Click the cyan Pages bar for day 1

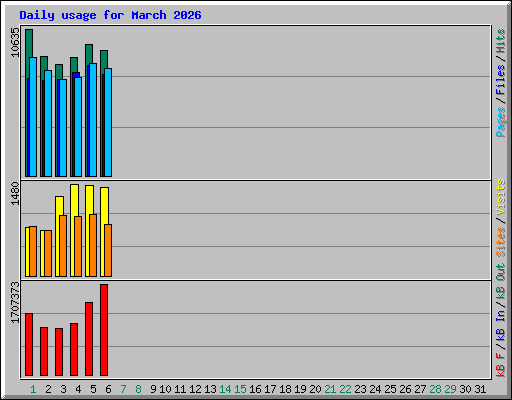(x=33, y=117)
